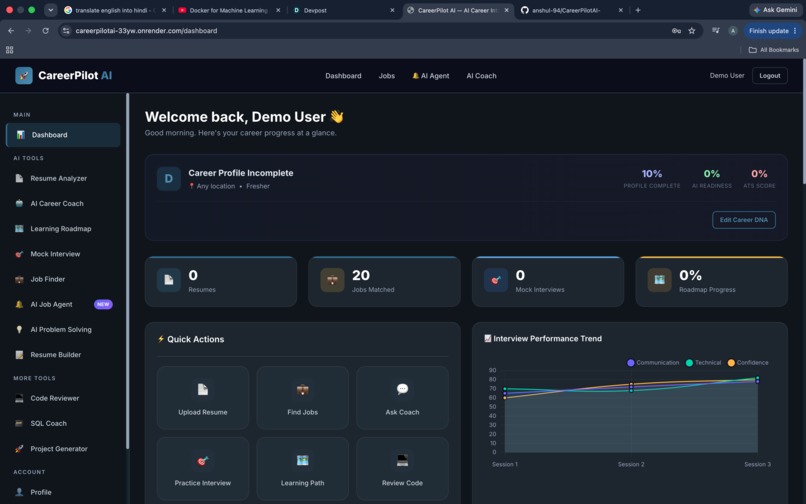Open the Ask Coach quick action
Screen dimensions: 806x504
pos(402,398)
